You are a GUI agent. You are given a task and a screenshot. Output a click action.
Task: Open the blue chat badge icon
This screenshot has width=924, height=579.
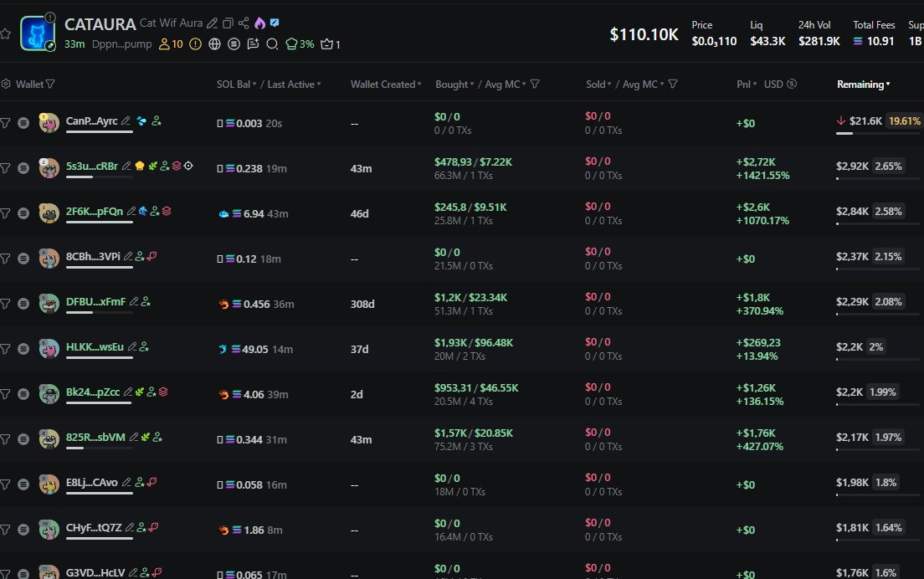275,23
